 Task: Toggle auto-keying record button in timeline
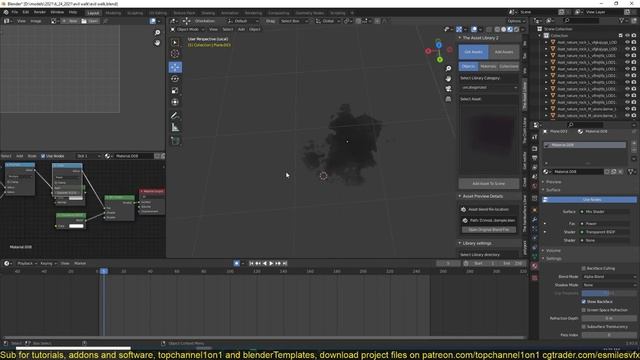[237, 263]
